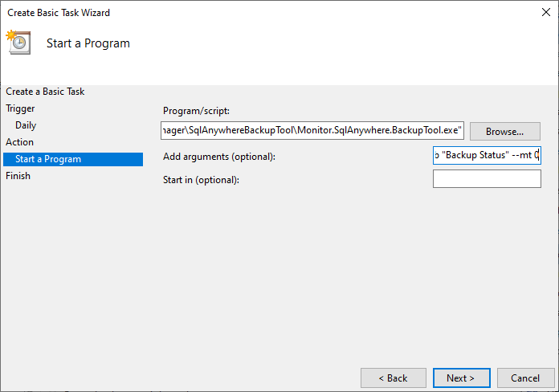
Task: Click the Start in (optional) label
Action: tap(201, 179)
